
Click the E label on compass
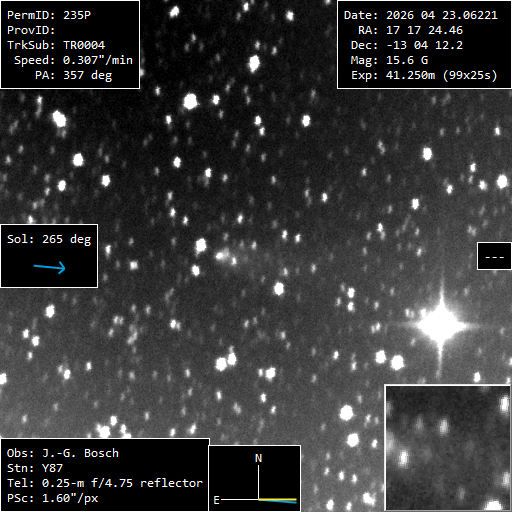pyautogui.click(x=216, y=500)
